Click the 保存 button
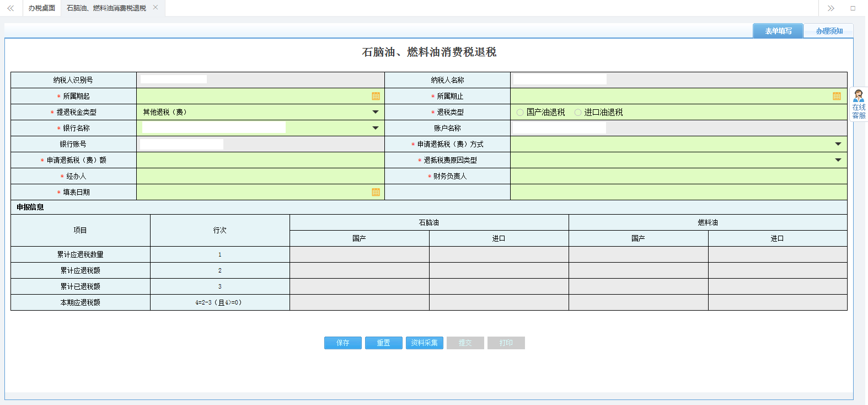868x405 pixels. [343, 343]
